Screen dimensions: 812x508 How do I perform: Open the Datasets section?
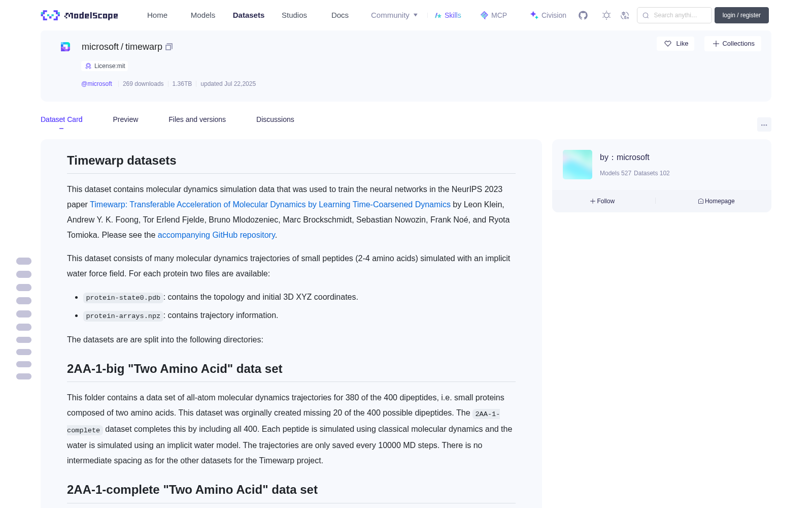[249, 15]
